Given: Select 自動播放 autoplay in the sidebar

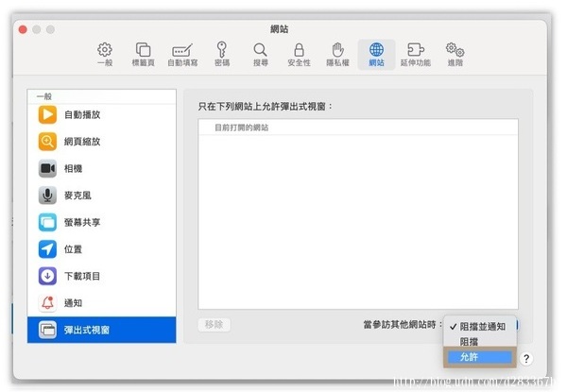Looking at the screenshot, I should 102,114.
